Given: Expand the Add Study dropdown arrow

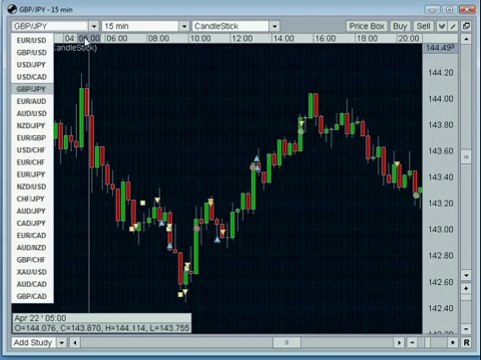Looking at the screenshot, I should 62,342.
